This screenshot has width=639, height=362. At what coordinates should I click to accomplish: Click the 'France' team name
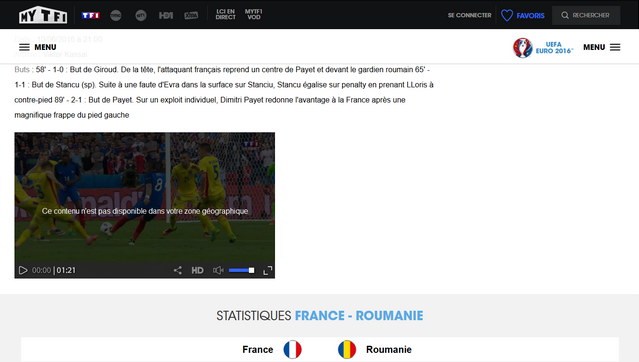pos(258,350)
